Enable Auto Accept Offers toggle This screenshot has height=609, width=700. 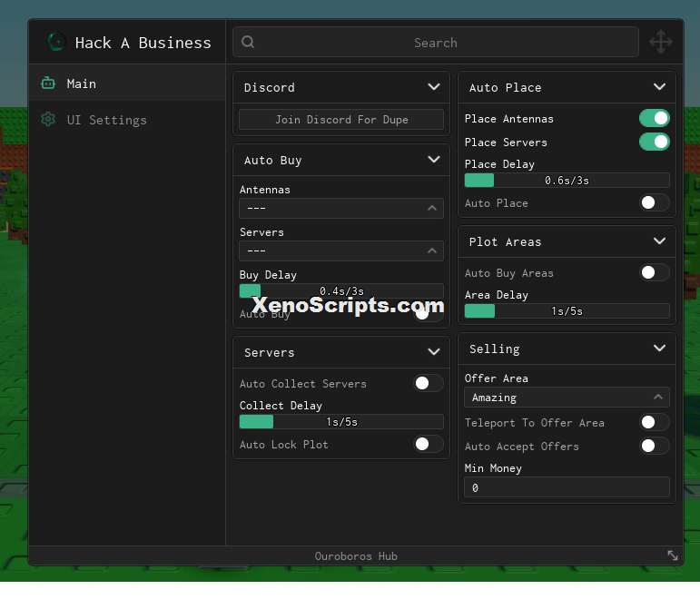[654, 446]
